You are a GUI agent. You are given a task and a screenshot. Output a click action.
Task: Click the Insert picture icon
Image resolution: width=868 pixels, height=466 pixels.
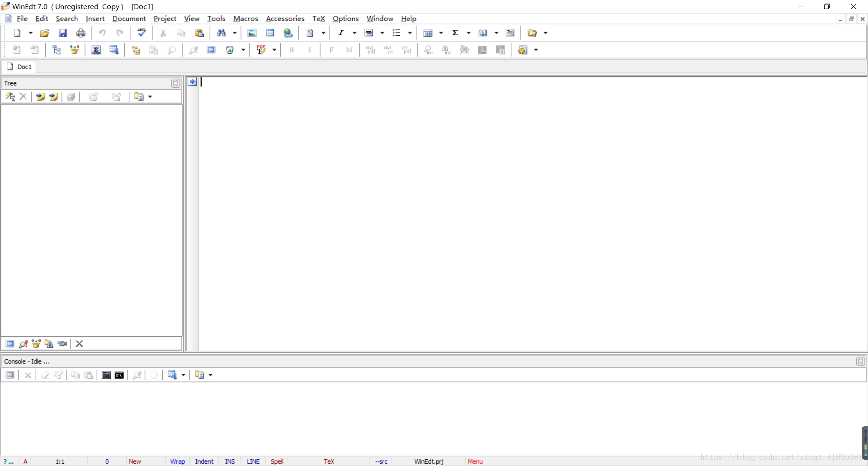point(252,33)
